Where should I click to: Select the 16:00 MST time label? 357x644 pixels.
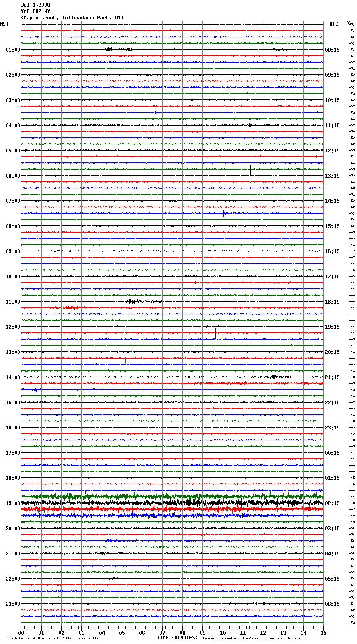(x=13, y=428)
